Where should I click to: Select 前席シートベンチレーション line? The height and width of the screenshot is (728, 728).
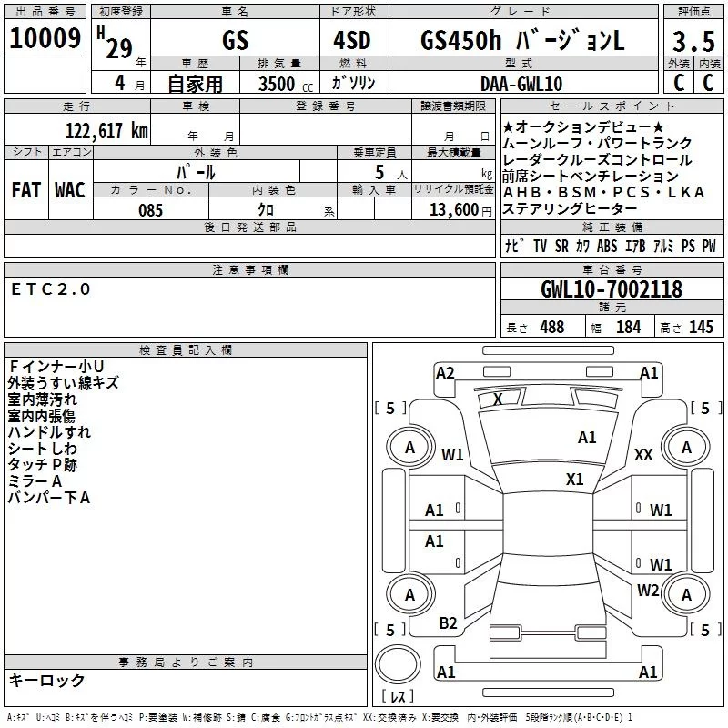pos(590,176)
